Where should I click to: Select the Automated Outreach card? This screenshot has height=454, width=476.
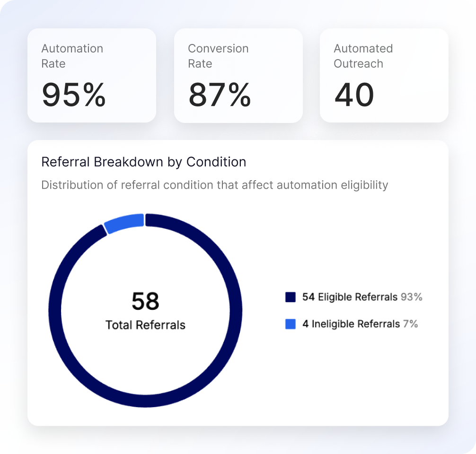(384, 76)
